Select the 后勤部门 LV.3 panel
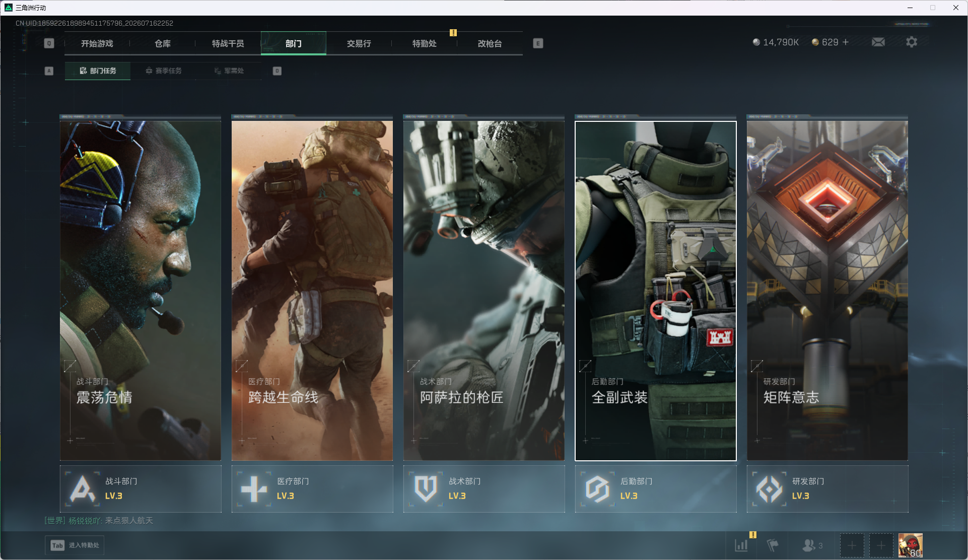This screenshot has height=560, width=968. pyautogui.click(x=656, y=489)
